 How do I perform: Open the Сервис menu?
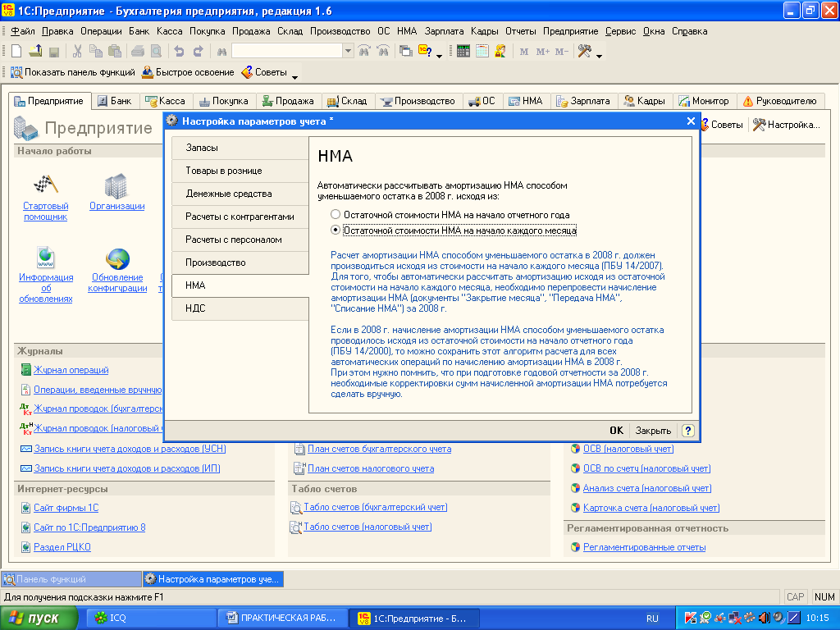pos(620,31)
